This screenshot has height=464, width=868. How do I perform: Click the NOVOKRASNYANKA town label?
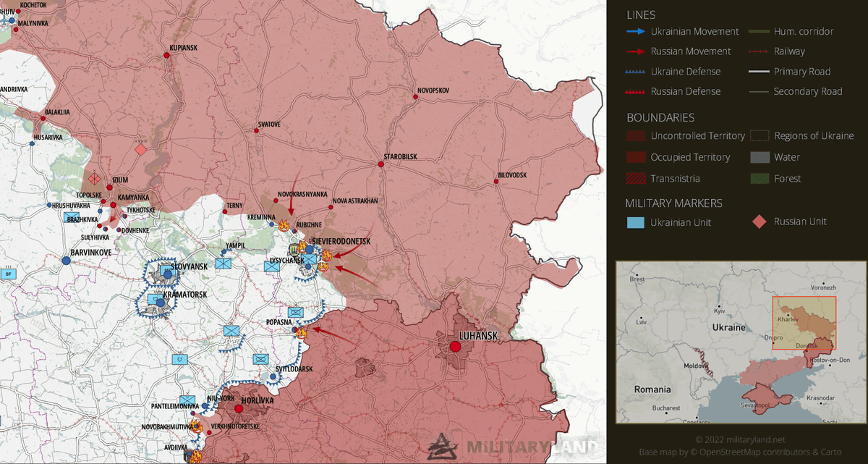click(302, 194)
